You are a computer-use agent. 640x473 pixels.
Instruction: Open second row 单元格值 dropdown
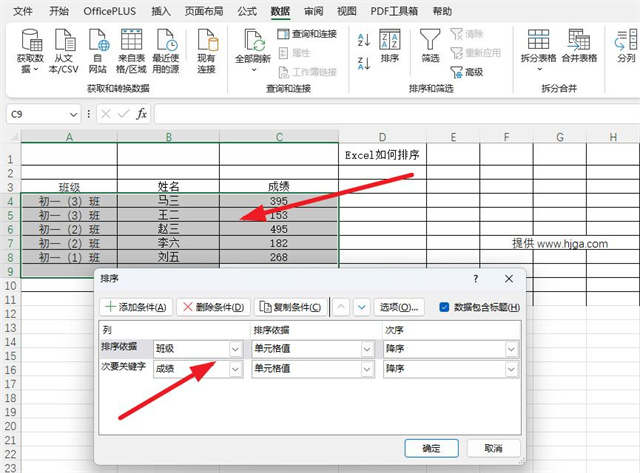(367, 369)
